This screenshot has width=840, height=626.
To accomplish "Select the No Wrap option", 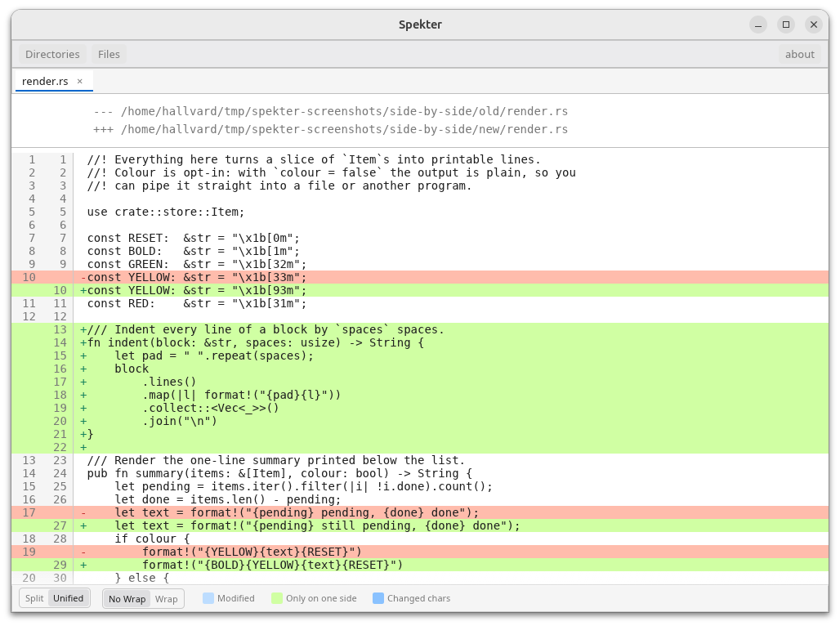I will coord(127,599).
